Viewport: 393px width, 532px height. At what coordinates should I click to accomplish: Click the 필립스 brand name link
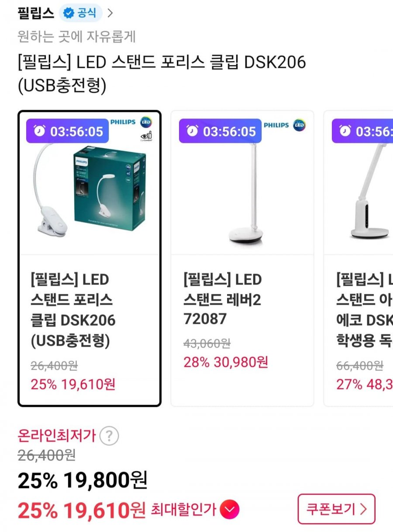36,13
